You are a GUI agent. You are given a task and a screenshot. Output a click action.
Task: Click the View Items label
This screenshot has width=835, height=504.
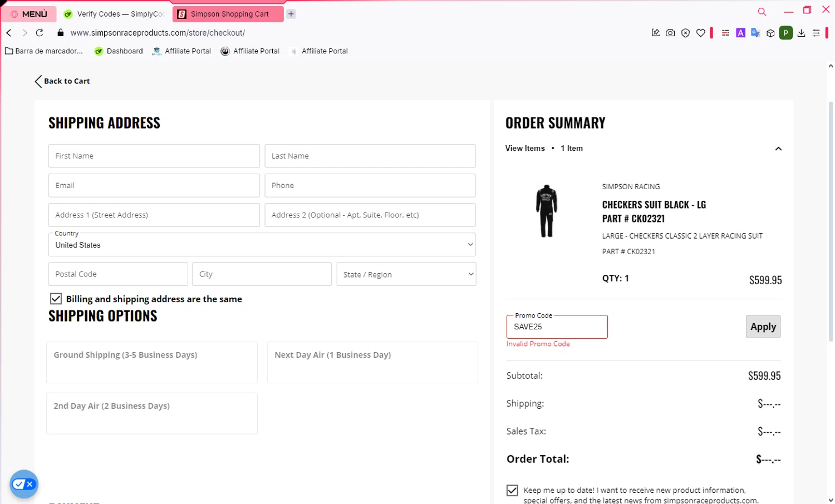pos(525,148)
